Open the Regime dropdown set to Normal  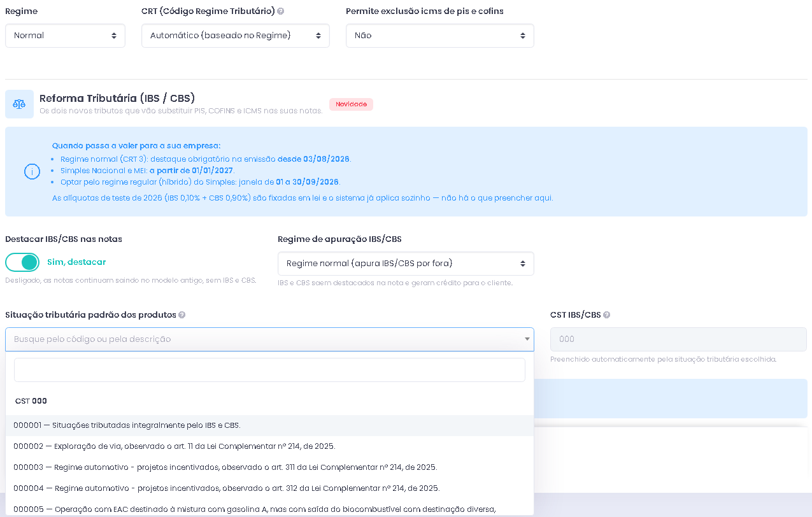(65, 36)
